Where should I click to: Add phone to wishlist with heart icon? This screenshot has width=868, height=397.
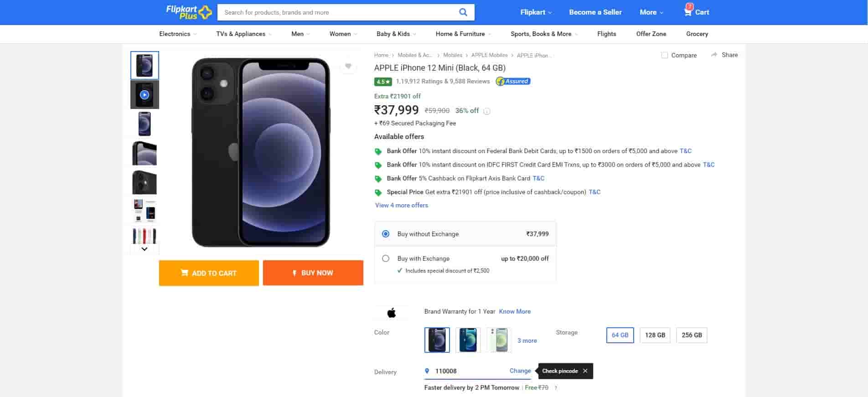click(x=348, y=67)
